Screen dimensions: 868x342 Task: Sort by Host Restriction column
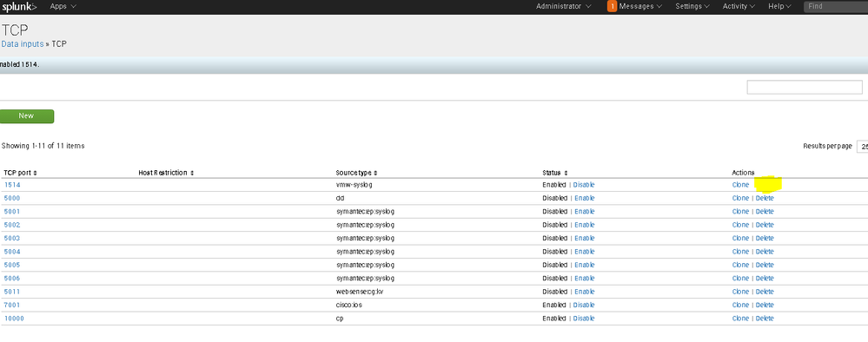[x=166, y=173]
